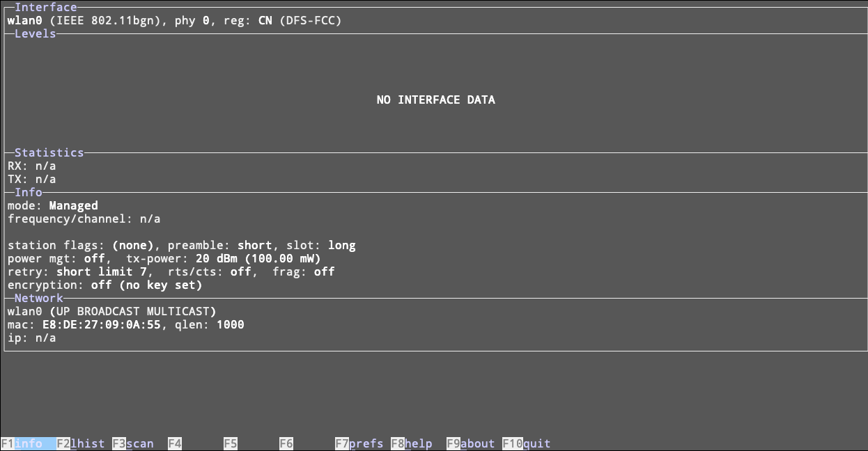Viewport: 868px width, 451px height.
Task: Open the F2 lhist level histogram
Action: 81,443
